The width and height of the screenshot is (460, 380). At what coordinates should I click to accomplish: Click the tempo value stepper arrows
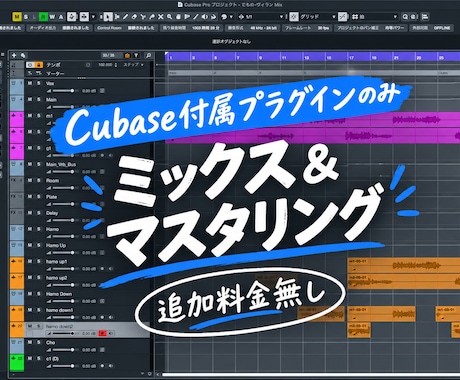[116, 65]
